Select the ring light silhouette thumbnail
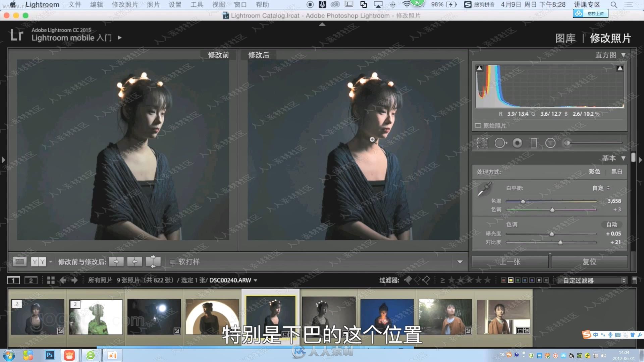The image size is (644, 362). (212, 317)
